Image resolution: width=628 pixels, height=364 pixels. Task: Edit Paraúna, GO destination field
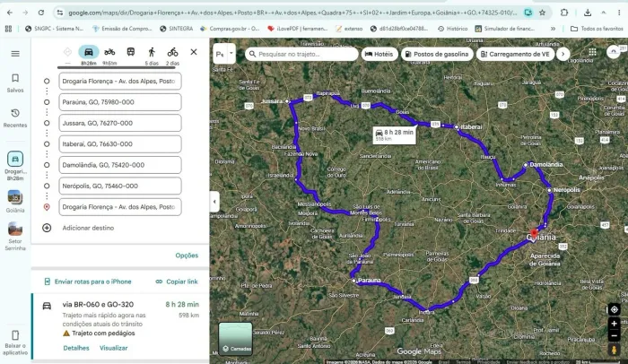pyautogui.click(x=119, y=102)
